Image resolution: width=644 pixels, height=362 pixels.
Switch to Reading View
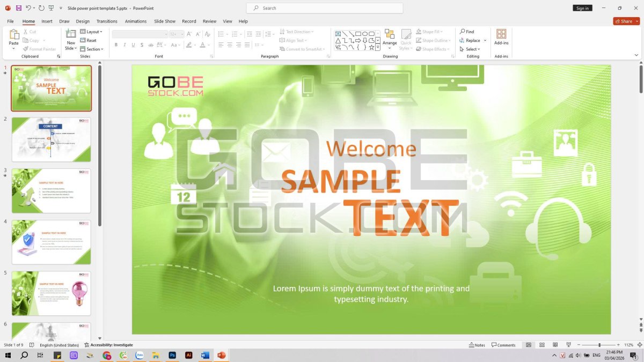click(555, 345)
